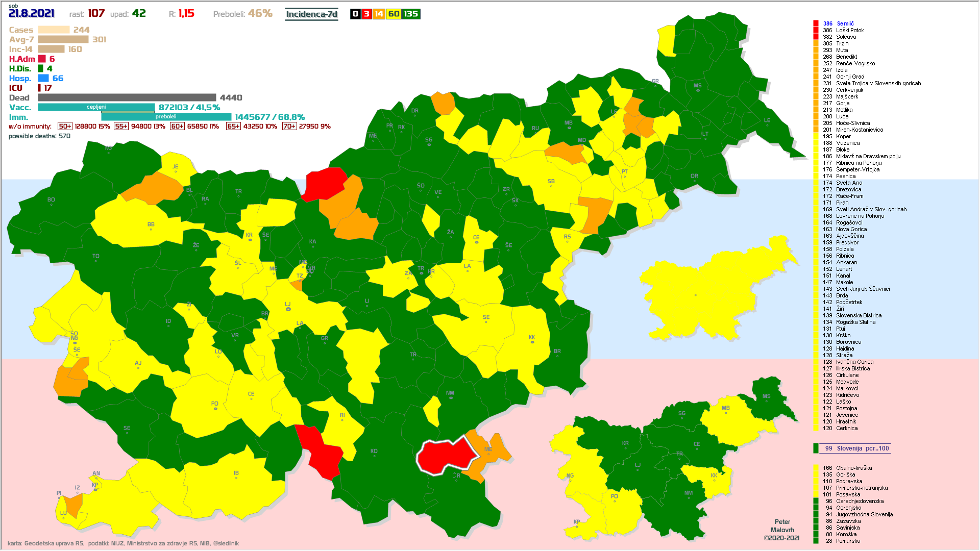Select Obalno-kraška in the regions list

tap(853, 468)
